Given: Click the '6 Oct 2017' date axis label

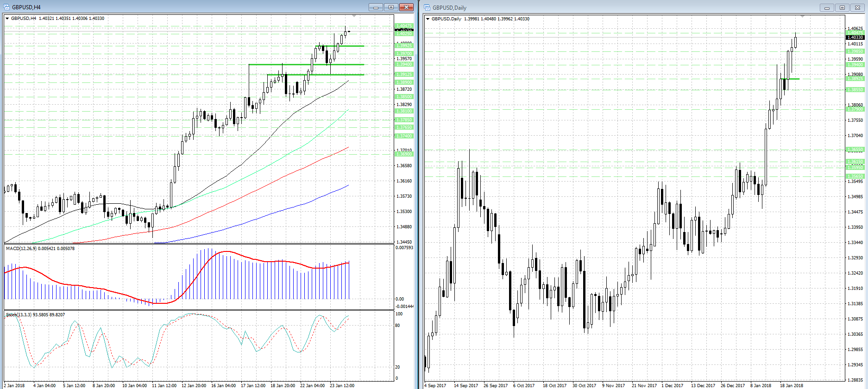Looking at the screenshot, I should click(x=524, y=385).
